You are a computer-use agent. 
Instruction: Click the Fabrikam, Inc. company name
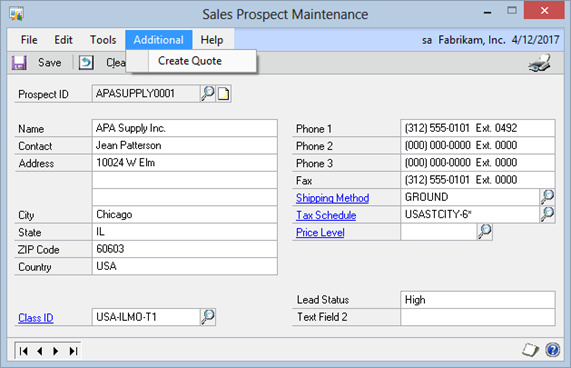(472, 40)
